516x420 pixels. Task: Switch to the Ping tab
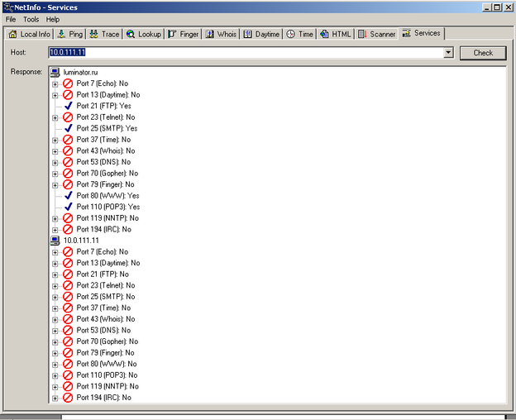pyautogui.click(x=69, y=34)
